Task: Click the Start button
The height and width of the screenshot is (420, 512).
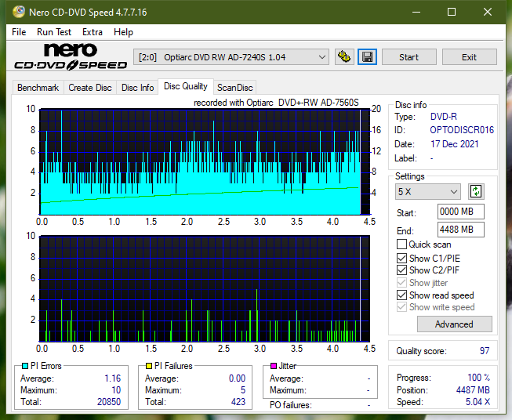Action: tap(409, 57)
